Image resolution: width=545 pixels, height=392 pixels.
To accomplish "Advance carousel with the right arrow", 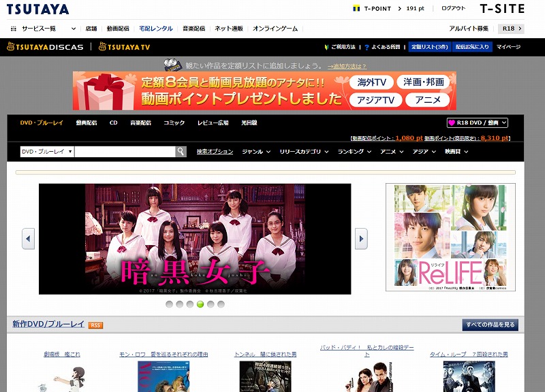I will tap(361, 239).
